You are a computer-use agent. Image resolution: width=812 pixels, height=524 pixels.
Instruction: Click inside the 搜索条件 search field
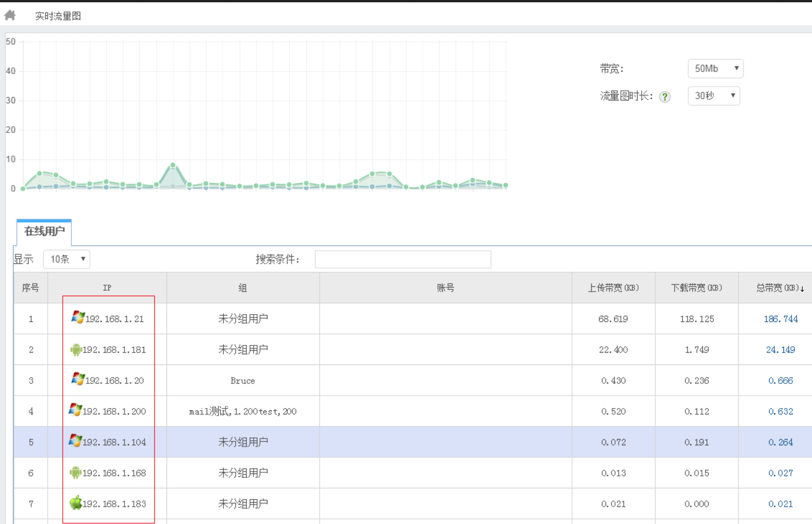point(402,259)
